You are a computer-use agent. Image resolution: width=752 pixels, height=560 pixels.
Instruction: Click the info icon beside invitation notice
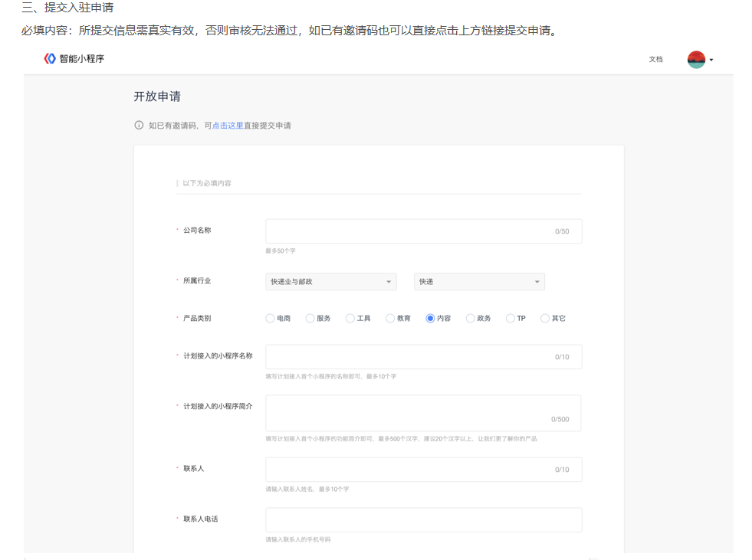tap(139, 125)
